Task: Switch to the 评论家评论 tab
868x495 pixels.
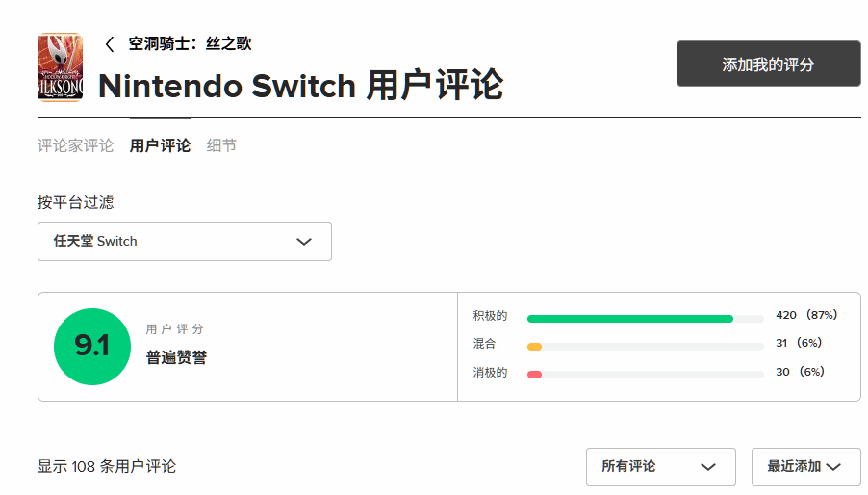Action: (x=75, y=145)
